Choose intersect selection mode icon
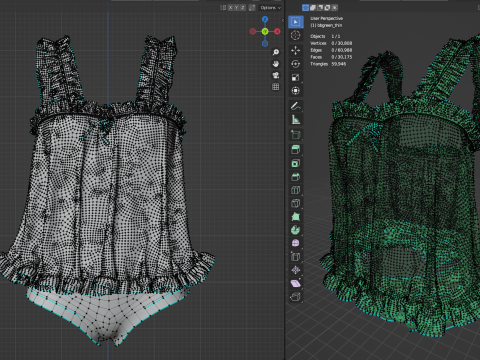This screenshot has width=480, height=360. (335, 7)
